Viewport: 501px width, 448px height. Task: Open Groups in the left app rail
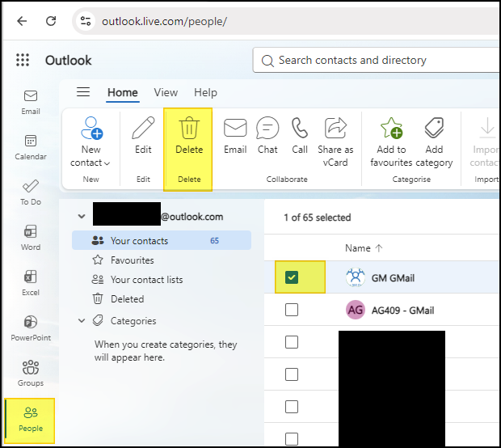(x=31, y=374)
